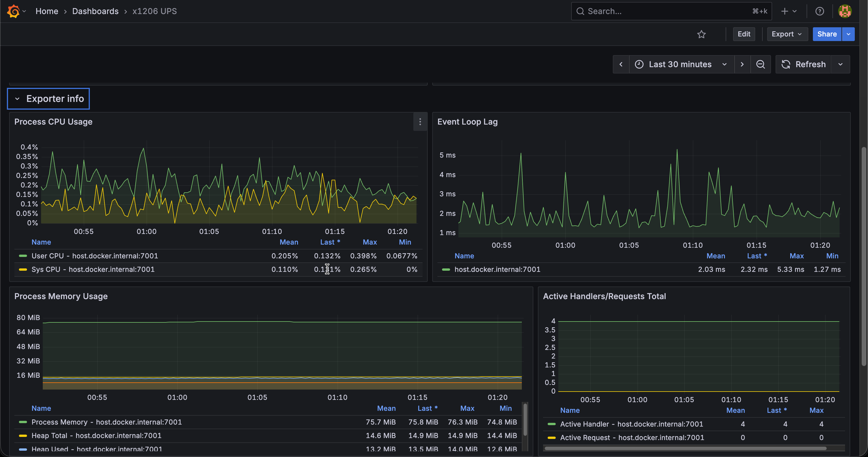
Task: Open Process CPU Usage panel menu dots
Action: point(420,122)
